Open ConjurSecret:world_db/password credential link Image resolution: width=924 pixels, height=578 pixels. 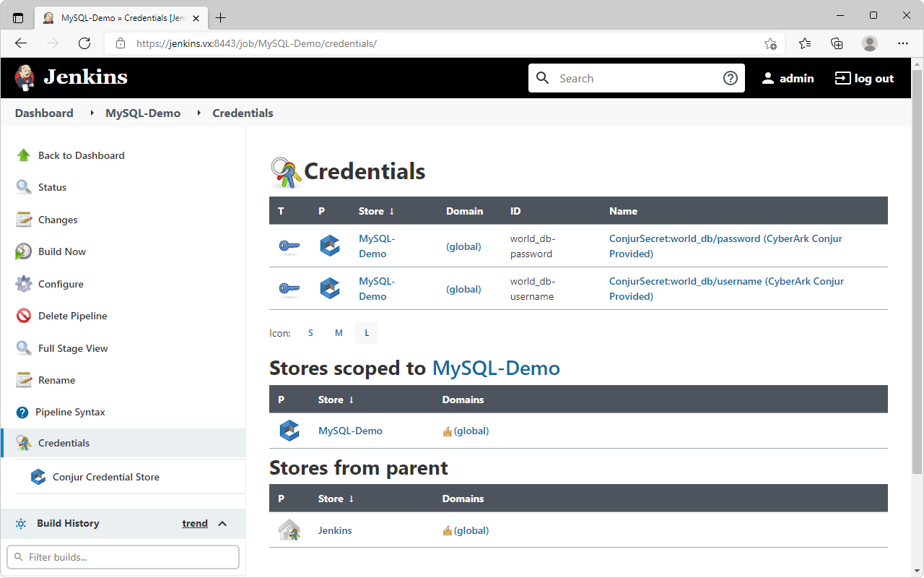[x=725, y=246]
